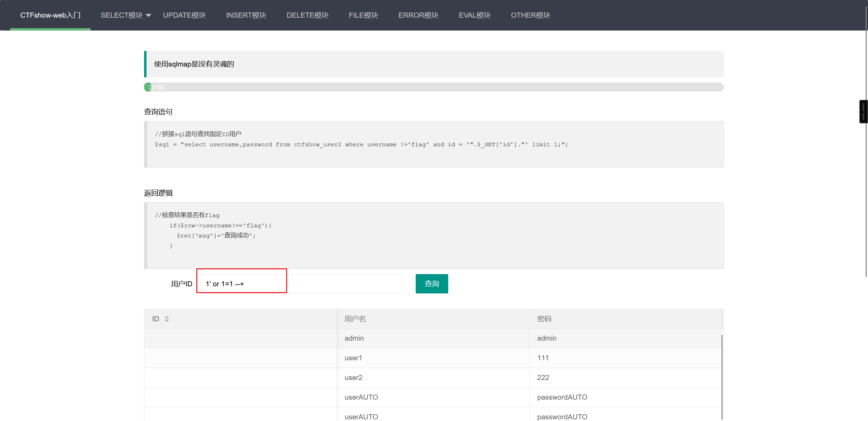Click the ID column sort arrows icon
Screen dimensions: 868x421
coord(166,319)
